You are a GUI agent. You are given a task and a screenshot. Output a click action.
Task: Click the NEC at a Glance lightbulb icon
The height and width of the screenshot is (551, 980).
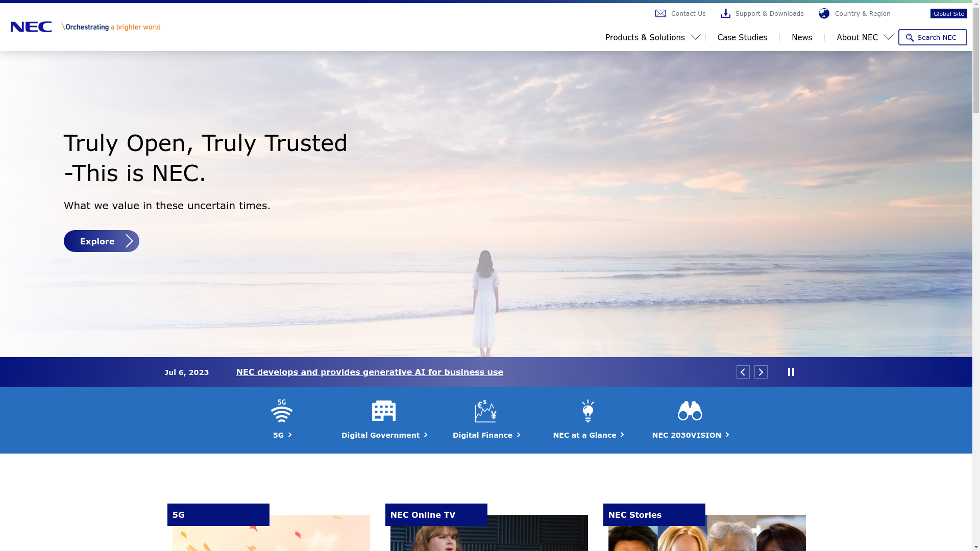587,411
